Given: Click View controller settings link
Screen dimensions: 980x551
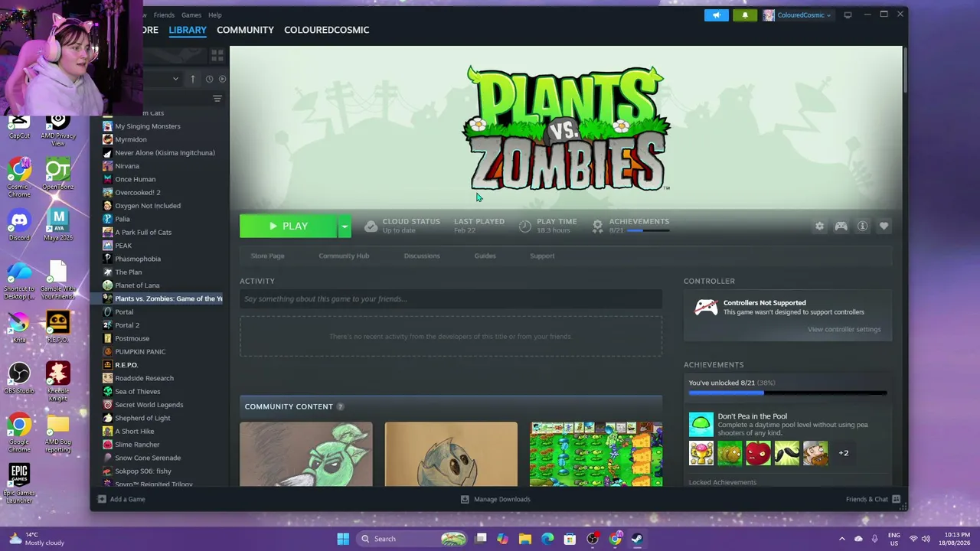Looking at the screenshot, I should point(844,329).
